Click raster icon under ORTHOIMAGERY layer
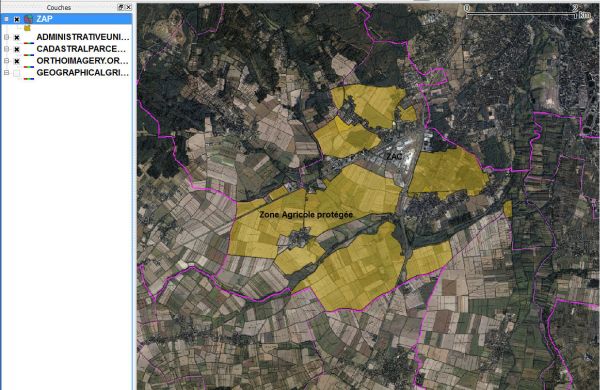This screenshot has width=600, height=390. pyautogui.click(x=29, y=67)
